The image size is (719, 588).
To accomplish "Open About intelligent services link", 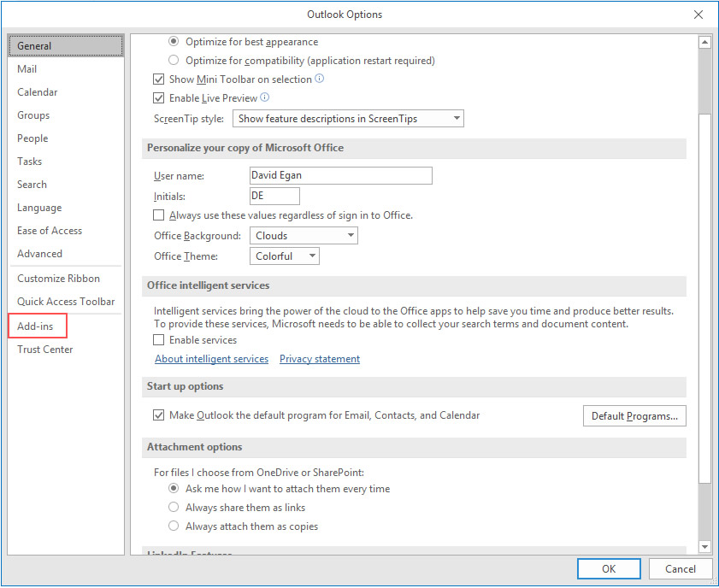I will [x=211, y=359].
